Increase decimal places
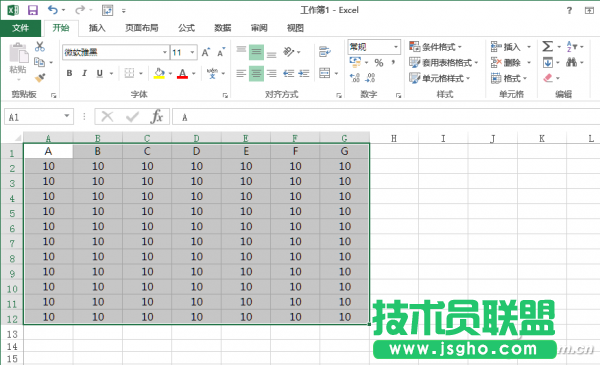The height and width of the screenshot is (365, 600). tap(355, 78)
